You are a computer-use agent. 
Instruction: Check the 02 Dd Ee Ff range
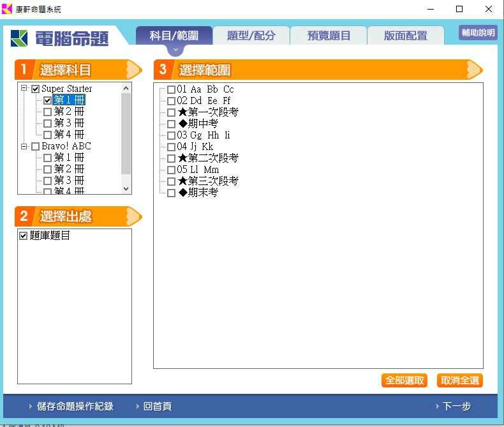[172, 101]
